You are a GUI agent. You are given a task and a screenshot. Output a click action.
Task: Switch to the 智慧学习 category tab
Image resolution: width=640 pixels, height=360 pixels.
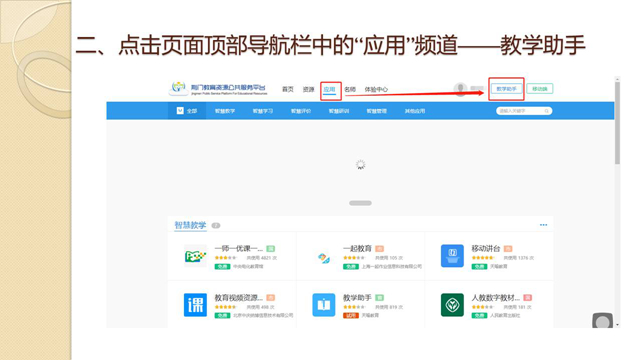coord(263,111)
